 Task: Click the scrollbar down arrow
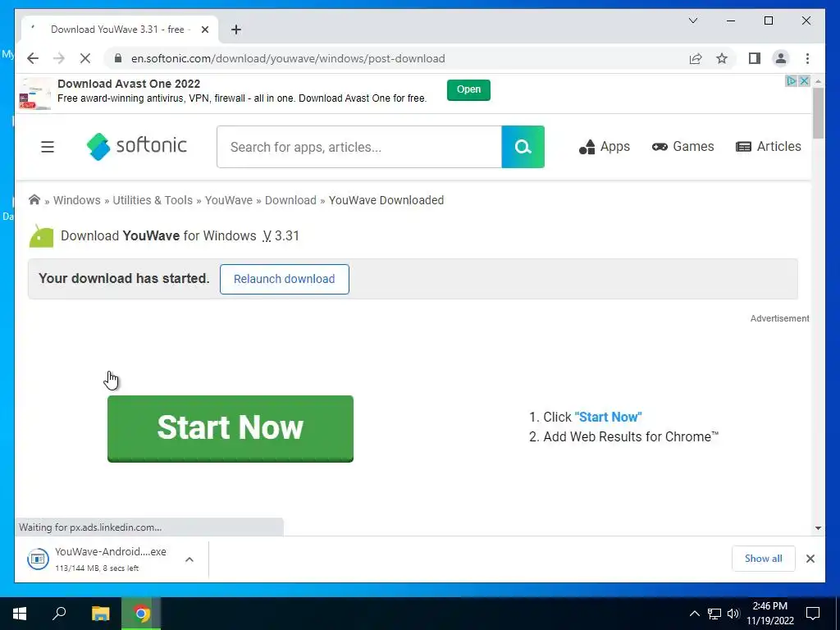(x=818, y=528)
